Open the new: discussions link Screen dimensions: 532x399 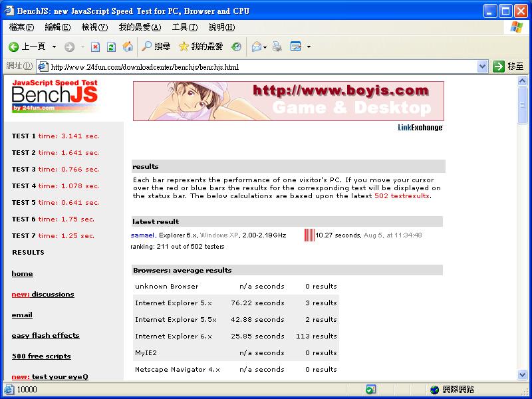coord(43,295)
